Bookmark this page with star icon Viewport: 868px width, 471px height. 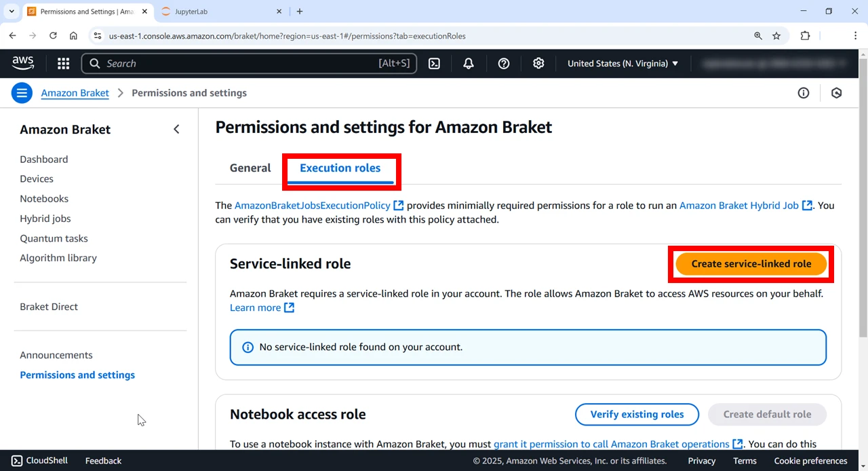[x=776, y=36]
